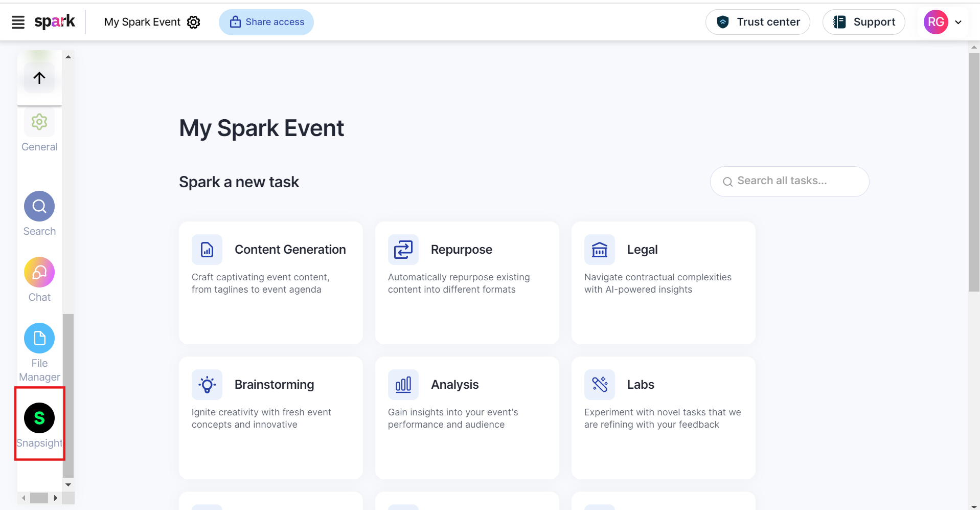The height and width of the screenshot is (510, 980).
Task: Click the sidebar horizontal scroll right arrow
Action: point(55,498)
